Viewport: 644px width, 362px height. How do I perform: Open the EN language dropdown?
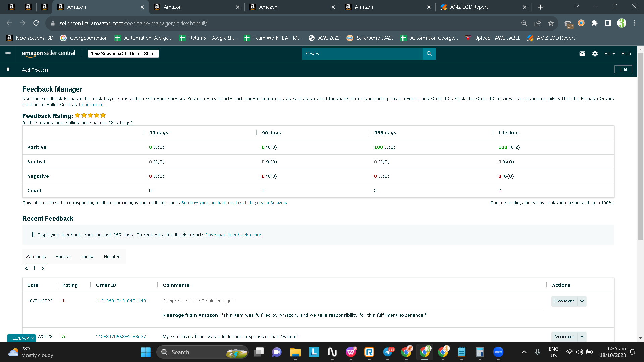(x=609, y=54)
